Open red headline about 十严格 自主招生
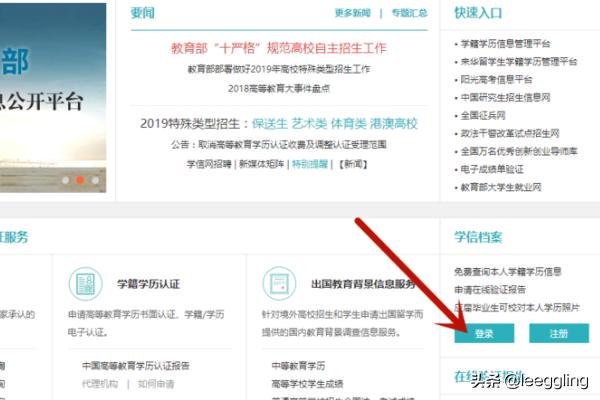 279,48
